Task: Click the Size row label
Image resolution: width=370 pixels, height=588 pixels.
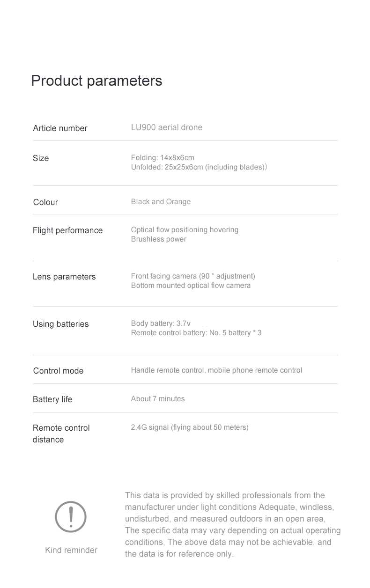Action: click(41, 158)
